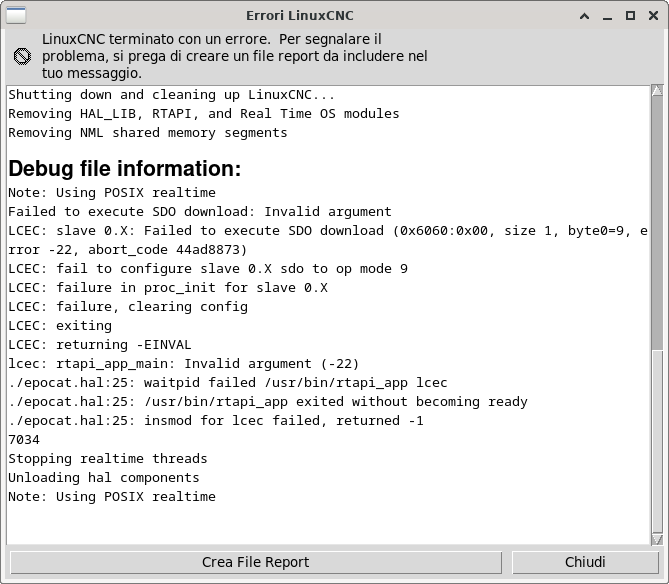This screenshot has height=584, width=669.
Task: Click the 'Errori LinuxCNC' title bar text
Action: [300, 16]
